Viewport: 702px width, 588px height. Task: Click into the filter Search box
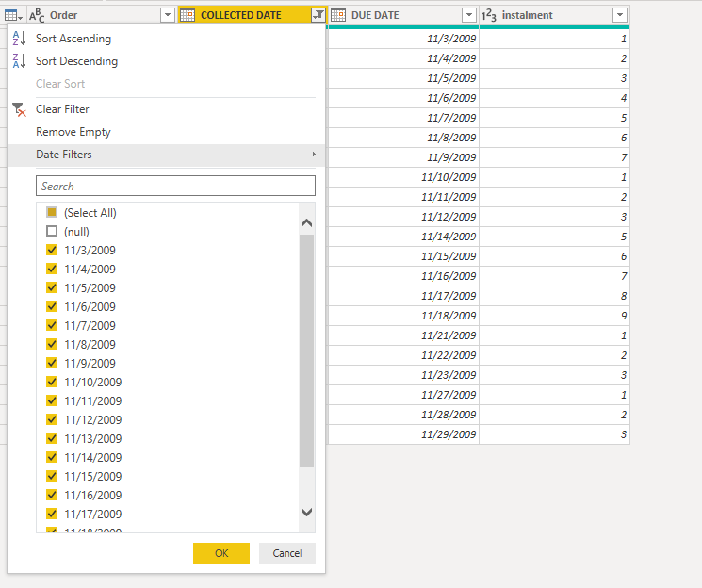pyautogui.click(x=175, y=186)
